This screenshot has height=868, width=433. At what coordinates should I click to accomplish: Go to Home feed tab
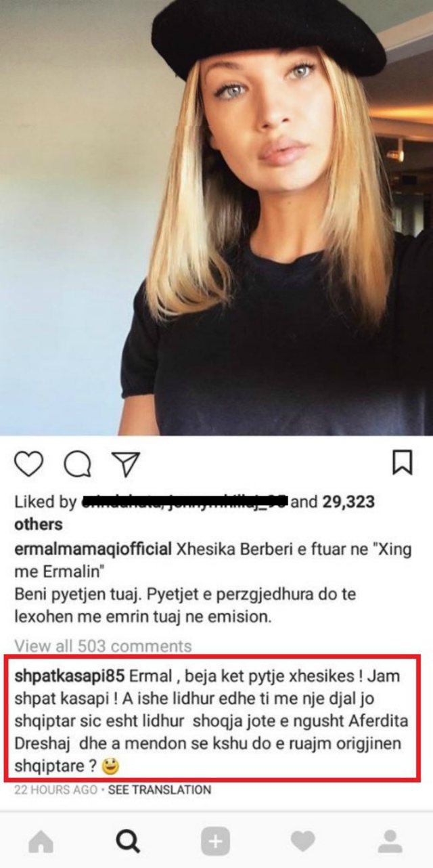pos(41,842)
